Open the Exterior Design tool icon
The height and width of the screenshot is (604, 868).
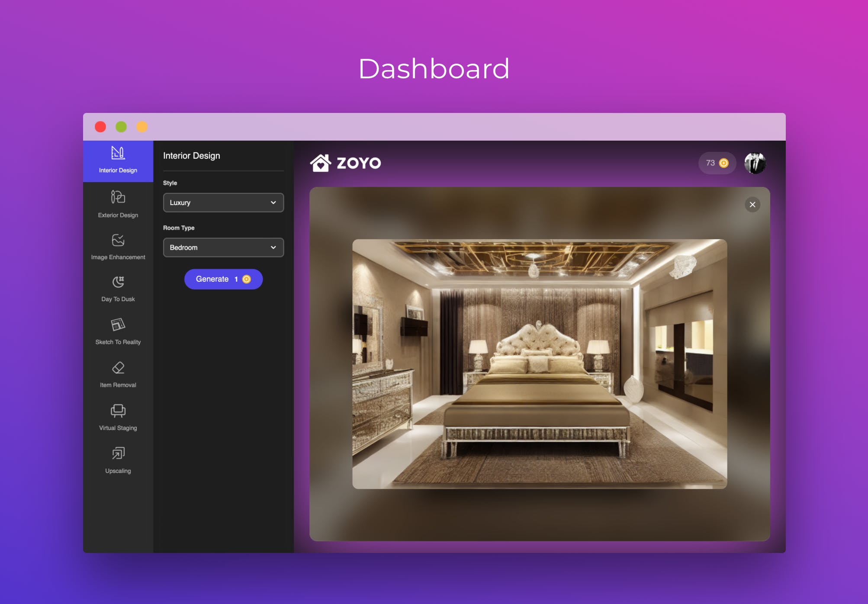tap(118, 197)
